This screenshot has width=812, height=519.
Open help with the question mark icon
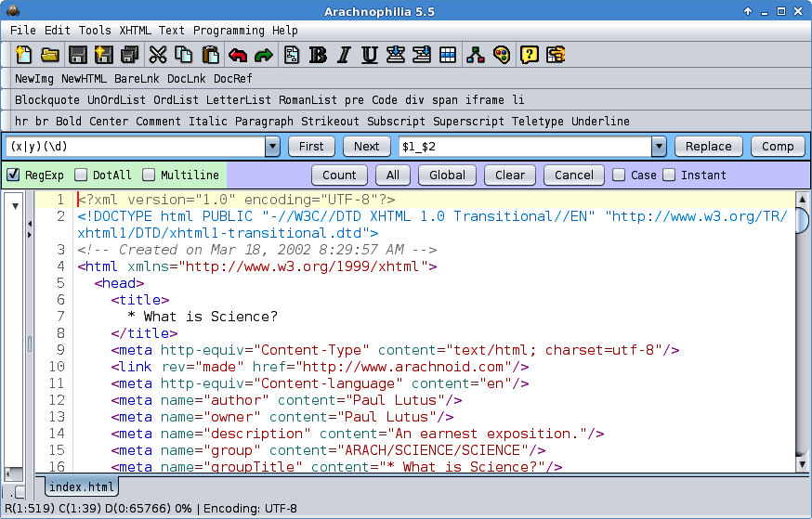click(x=530, y=55)
